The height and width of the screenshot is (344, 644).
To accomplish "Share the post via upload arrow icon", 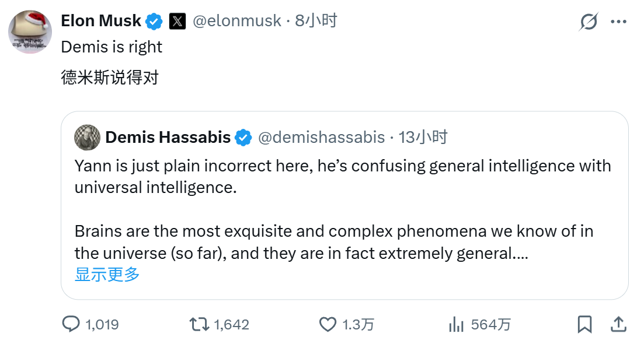I will 618,324.
